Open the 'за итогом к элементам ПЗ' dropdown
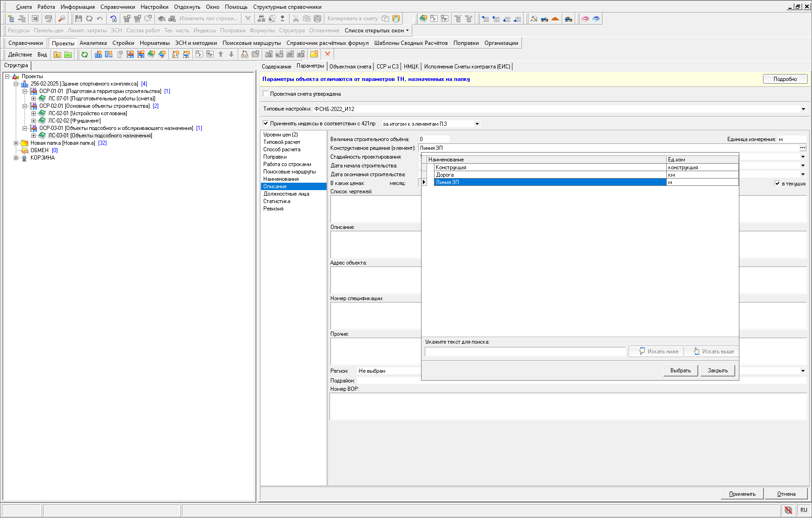 477,124
